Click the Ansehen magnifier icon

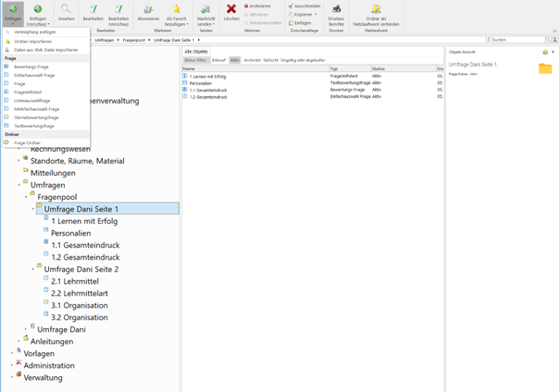pyautogui.click(x=66, y=9)
